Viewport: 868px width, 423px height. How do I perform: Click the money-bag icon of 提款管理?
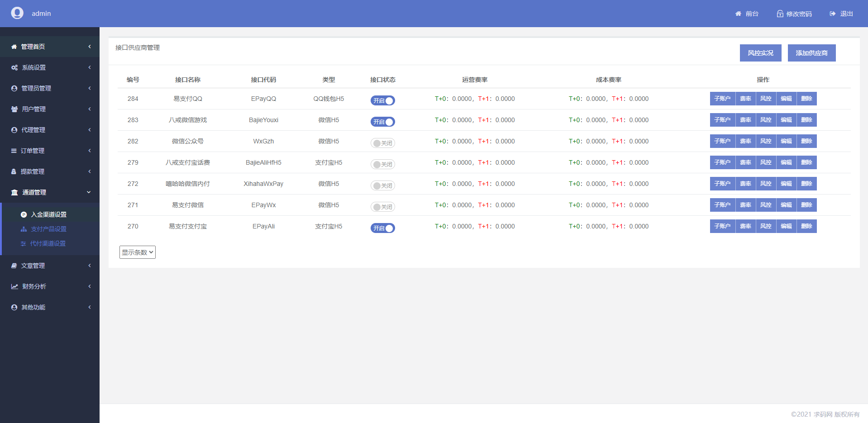click(x=14, y=171)
